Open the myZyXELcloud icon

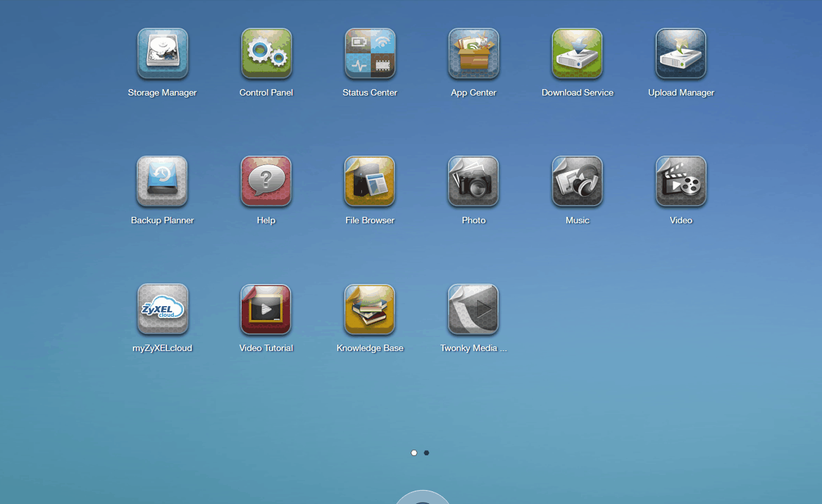click(x=163, y=309)
